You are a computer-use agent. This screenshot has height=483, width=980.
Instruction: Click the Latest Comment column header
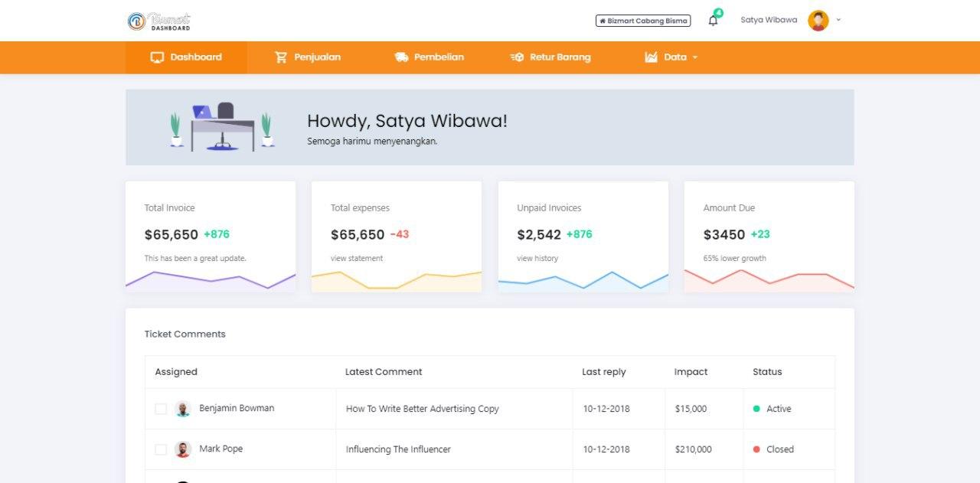[384, 372]
